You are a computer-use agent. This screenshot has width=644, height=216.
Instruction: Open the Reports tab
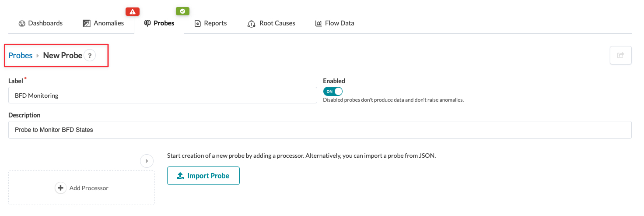coord(210,23)
